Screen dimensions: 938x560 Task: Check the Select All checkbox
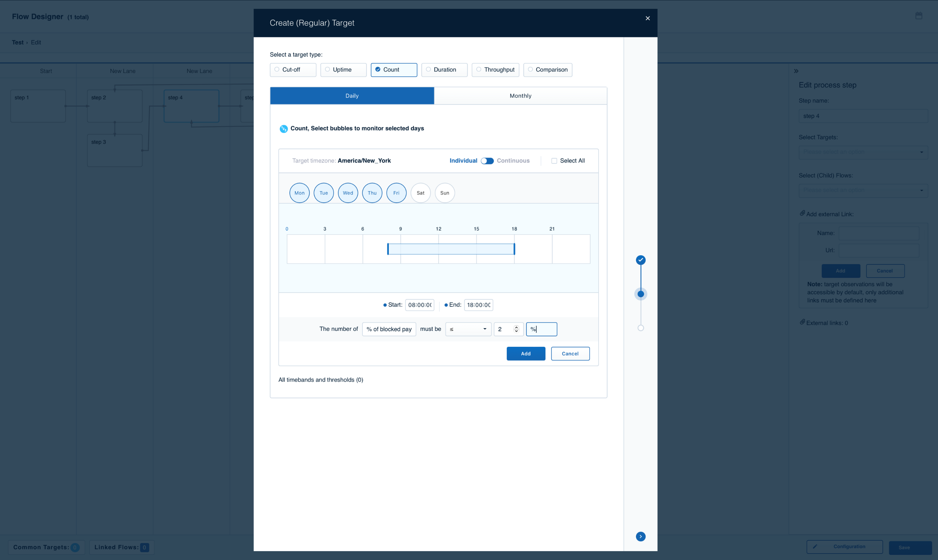554,161
